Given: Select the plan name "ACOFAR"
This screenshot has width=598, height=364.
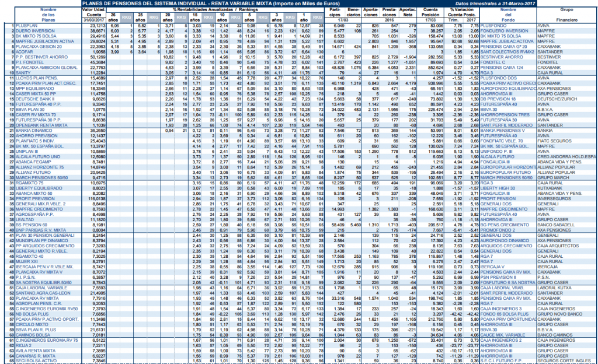Looking at the screenshot, I should click(x=24, y=52).
